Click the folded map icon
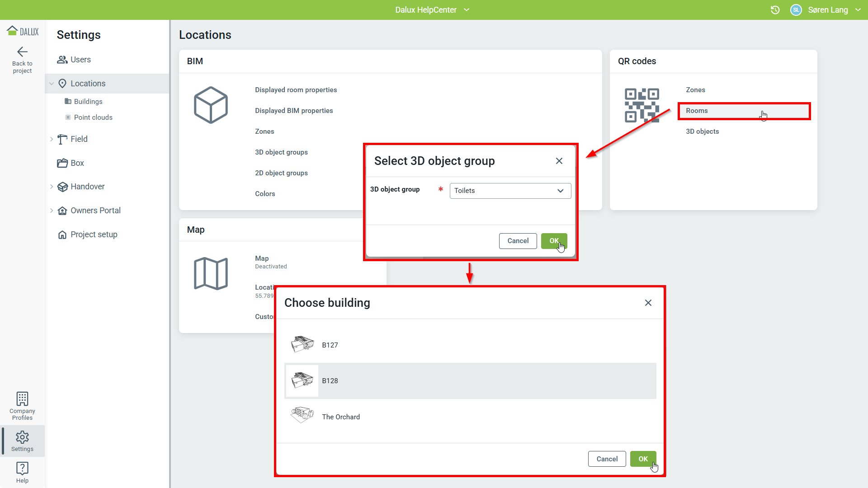The width and height of the screenshot is (868, 488). [211, 273]
